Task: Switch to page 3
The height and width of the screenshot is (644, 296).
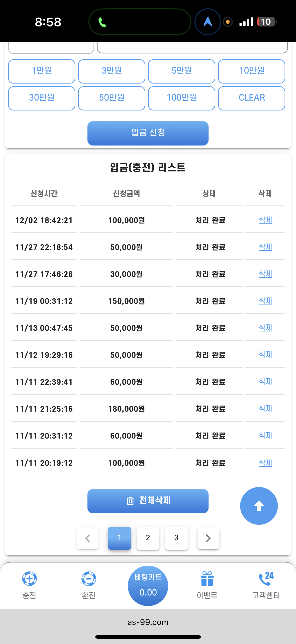Action: [176, 538]
